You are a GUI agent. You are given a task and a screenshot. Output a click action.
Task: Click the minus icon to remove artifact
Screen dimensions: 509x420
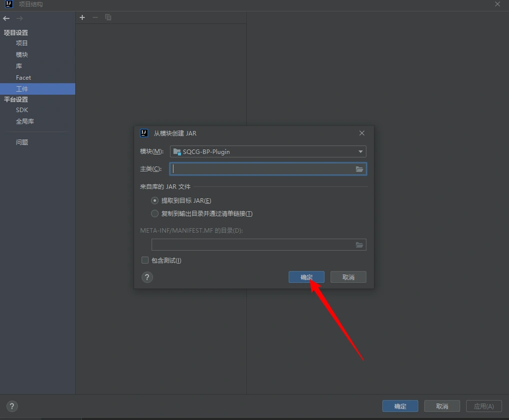pyautogui.click(x=95, y=17)
